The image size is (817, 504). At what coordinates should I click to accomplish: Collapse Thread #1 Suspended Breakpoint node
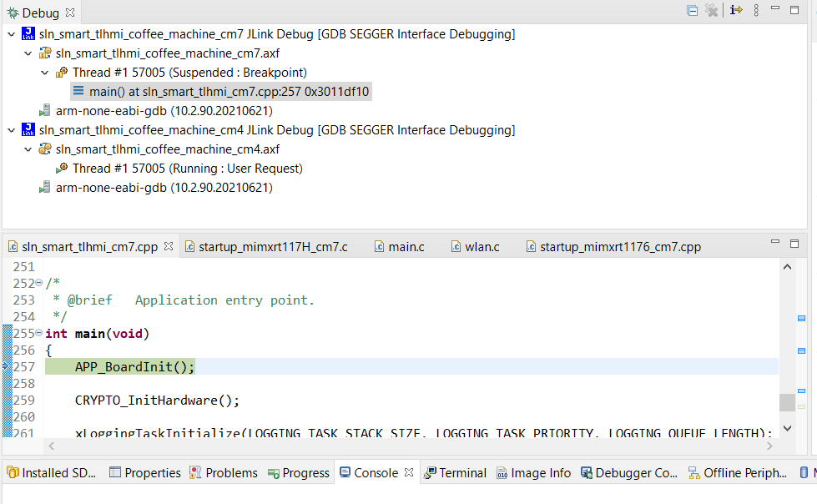pyautogui.click(x=45, y=73)
